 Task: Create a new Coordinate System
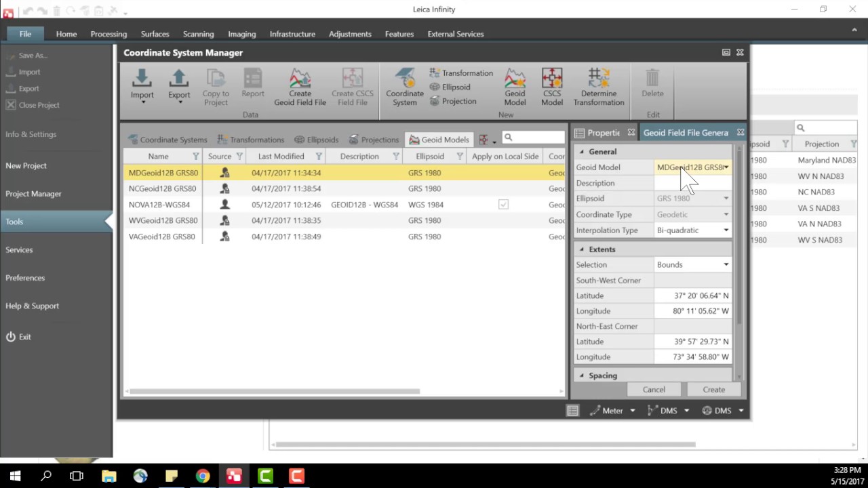pos(405,87)
